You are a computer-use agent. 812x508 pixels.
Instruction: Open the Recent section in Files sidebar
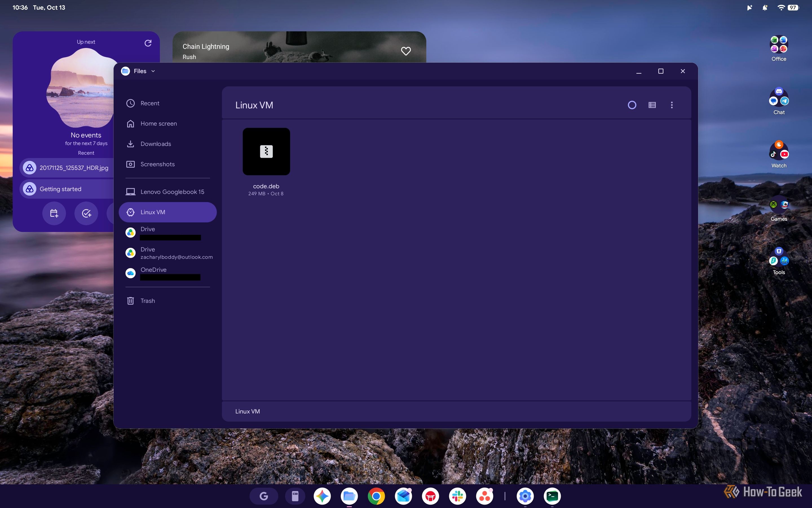coord(167,103)
